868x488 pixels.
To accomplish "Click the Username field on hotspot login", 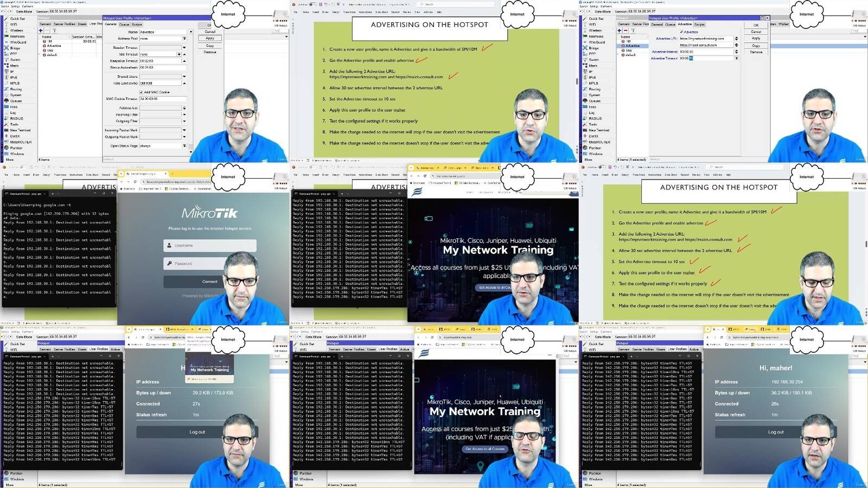I will 210,245.
